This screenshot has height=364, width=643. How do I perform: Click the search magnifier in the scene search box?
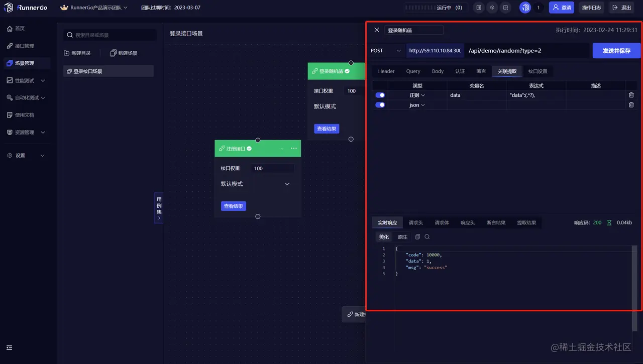(70, 35)
